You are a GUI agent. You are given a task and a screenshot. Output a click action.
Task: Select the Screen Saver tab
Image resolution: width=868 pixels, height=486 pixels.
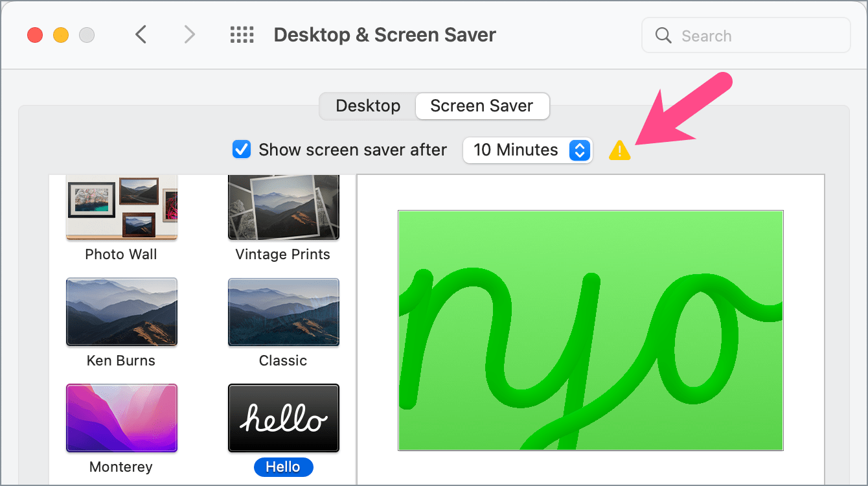pos(481,106)
